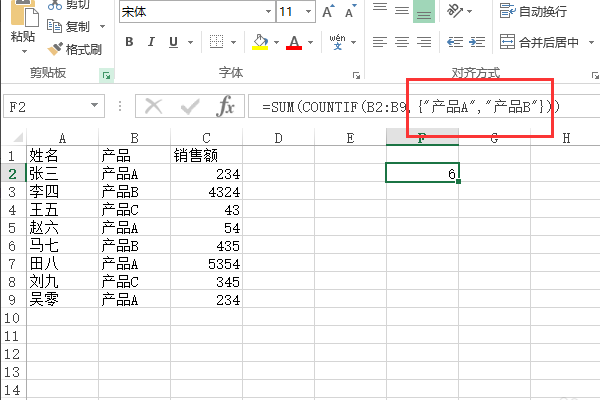
Task: Toggle the highlighted bottom align button
Action: [424, 11]
